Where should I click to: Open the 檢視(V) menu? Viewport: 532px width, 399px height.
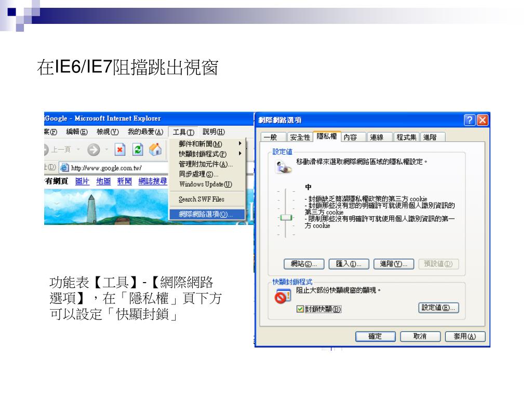point(108,131)
